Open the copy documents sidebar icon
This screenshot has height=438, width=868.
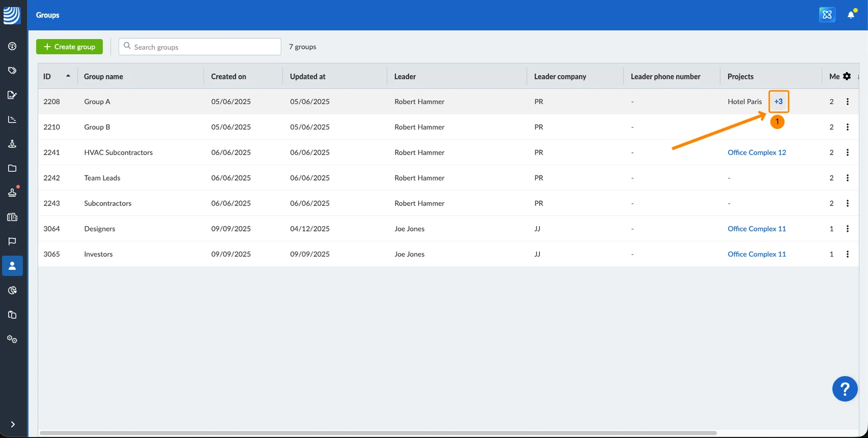click(12, 315)
